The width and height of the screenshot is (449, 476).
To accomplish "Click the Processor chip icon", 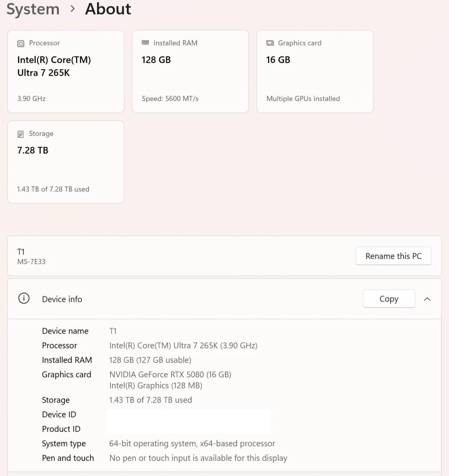I will 21,44.
